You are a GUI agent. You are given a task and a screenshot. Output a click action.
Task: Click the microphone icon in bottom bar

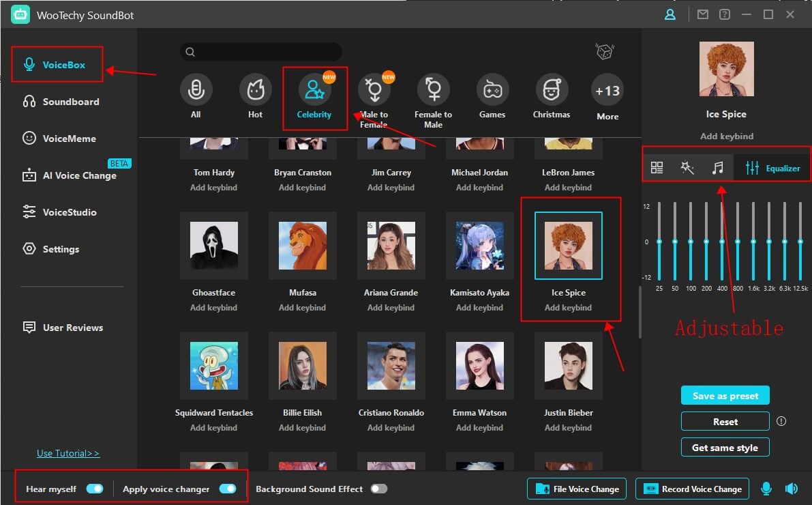point(766,489)
